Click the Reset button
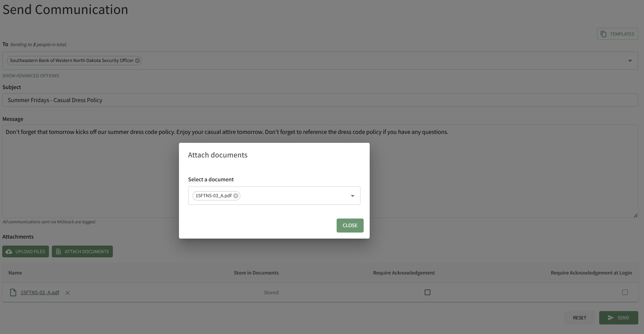This screenshot has width=644, height=334. 579,318
